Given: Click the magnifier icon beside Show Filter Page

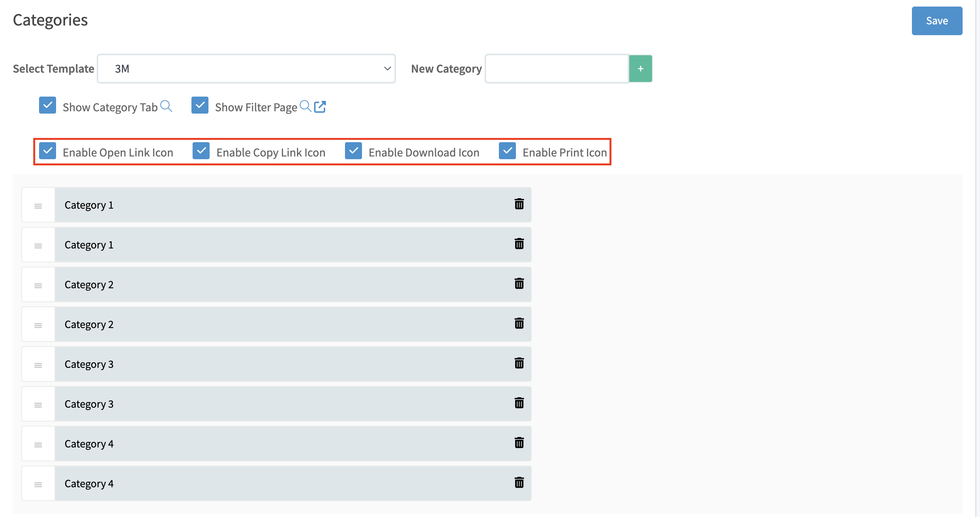Looking at the screenshot, I should point(305,106).
